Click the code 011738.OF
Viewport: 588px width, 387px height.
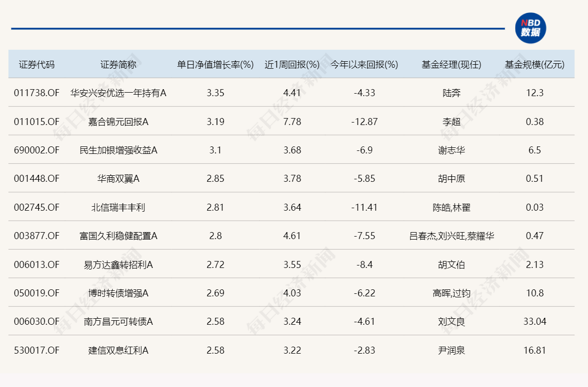(37, 93)
